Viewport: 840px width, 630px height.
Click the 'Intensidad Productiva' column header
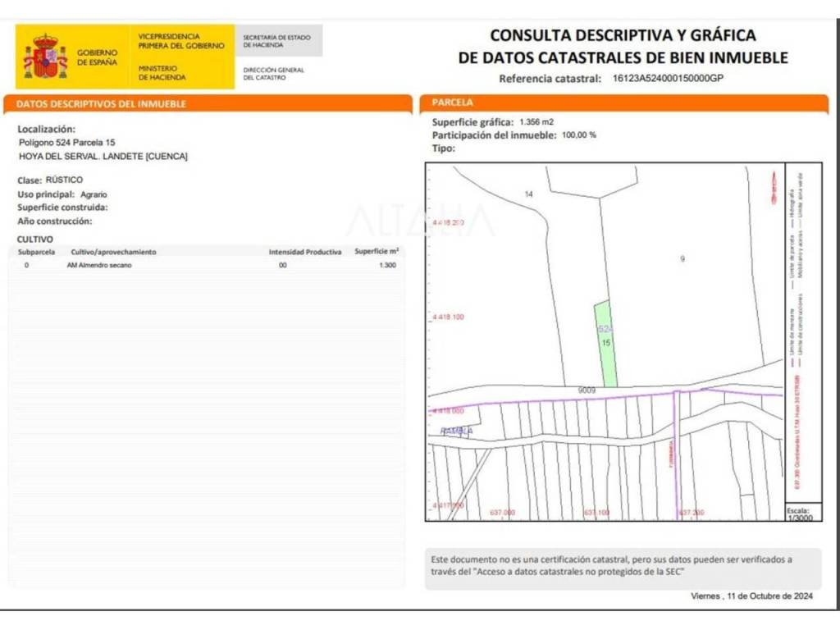(305, 253)
